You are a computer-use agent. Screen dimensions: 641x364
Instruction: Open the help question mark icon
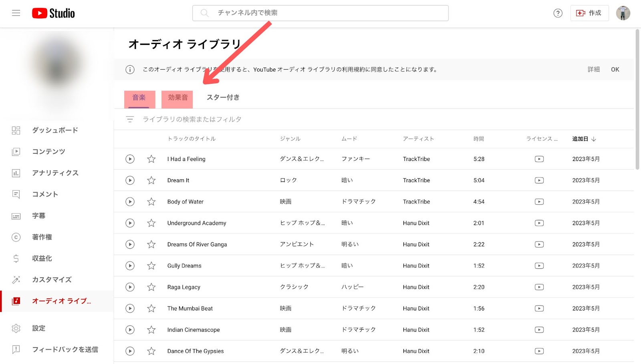pos(558,13)
